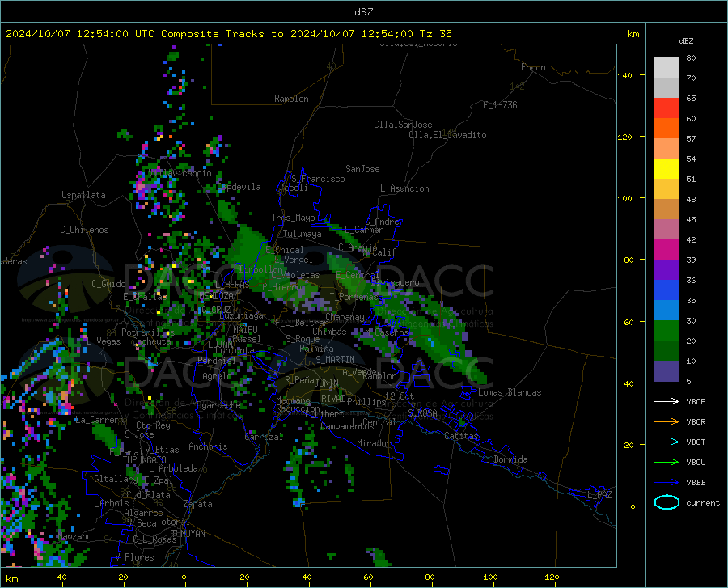Click the cyan 'current' ellipse legend symbol

(667, 502)
